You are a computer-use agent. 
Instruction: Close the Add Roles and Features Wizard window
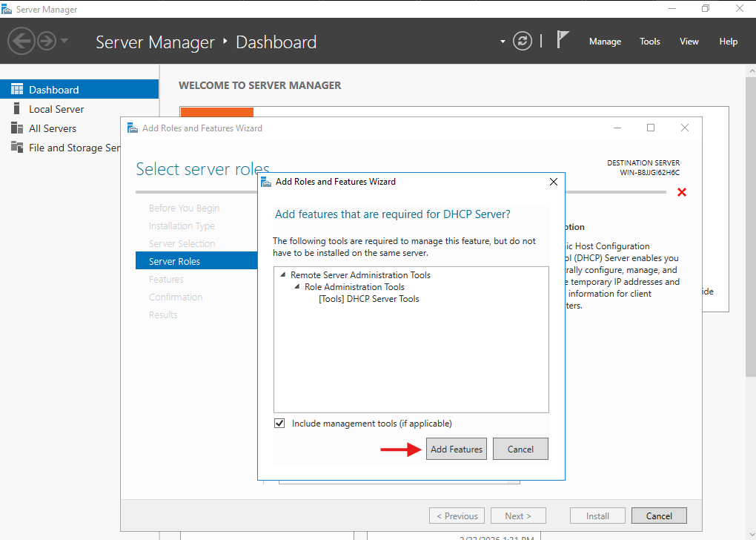(x=684, y=128)
